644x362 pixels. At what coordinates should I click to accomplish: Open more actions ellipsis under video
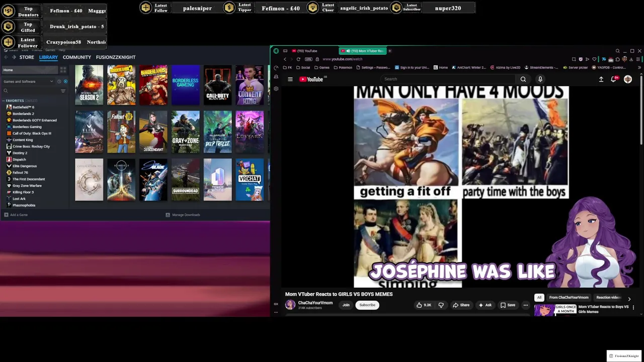click(x=525, y=305)
